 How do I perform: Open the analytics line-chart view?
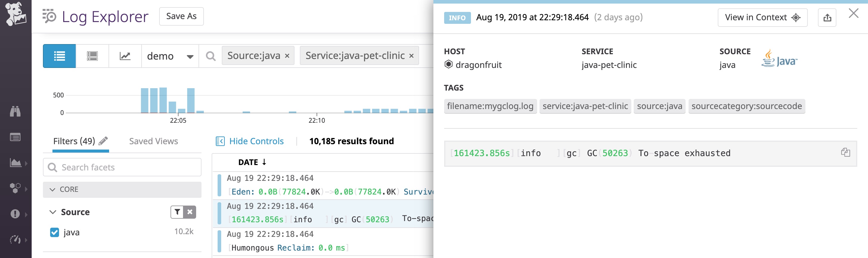coord(125,56)
